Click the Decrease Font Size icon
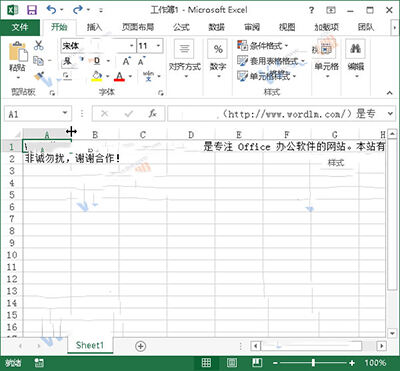This screenshot has width=400, height=371. [141, 61]
